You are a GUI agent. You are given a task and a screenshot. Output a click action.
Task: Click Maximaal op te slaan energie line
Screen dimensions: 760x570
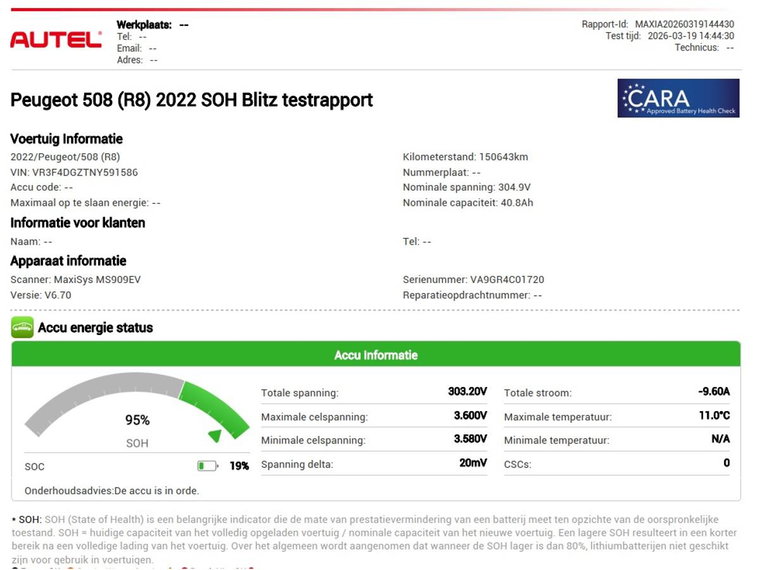click(85, 203)
